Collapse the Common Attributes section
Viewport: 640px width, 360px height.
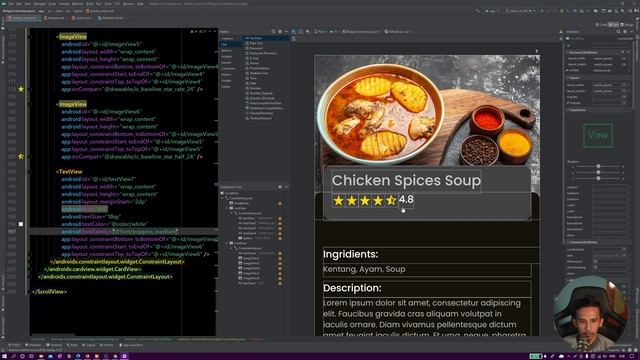(567, 242)
